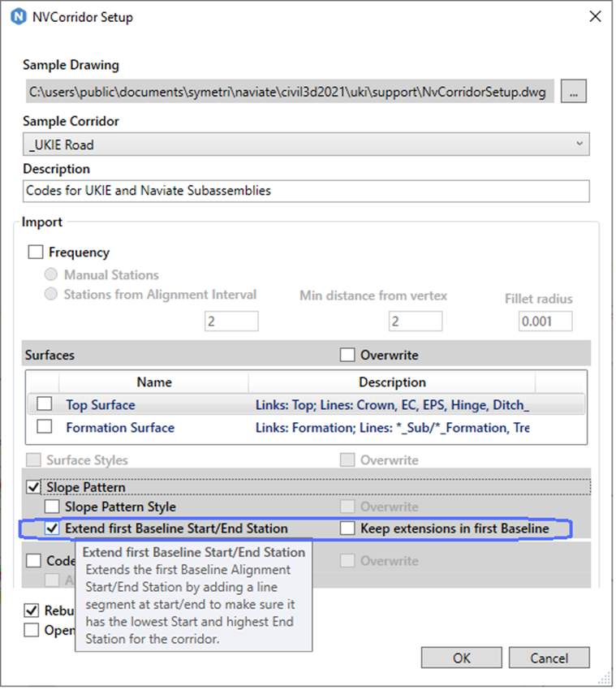Viewport: 616px width, 690px height.
Task: Toggle the Surfaces Overwrite checkbox
Action: click(347, 355)
